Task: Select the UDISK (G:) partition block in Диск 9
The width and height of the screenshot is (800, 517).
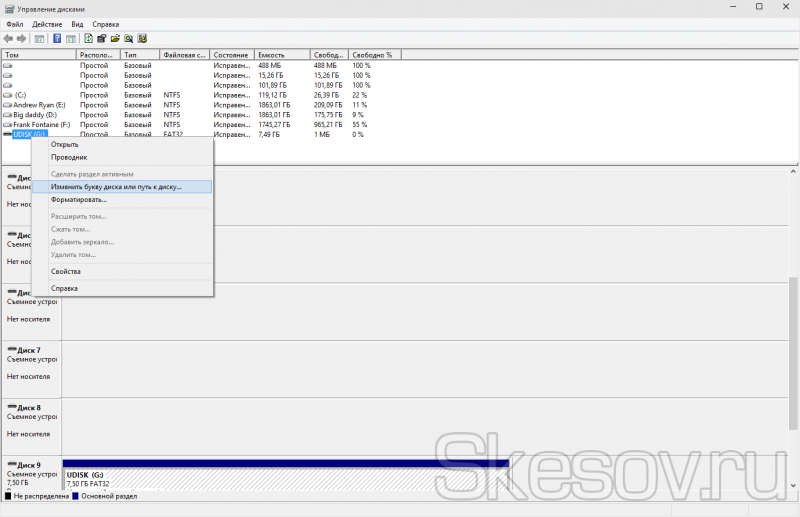Action: click(285, 476)
